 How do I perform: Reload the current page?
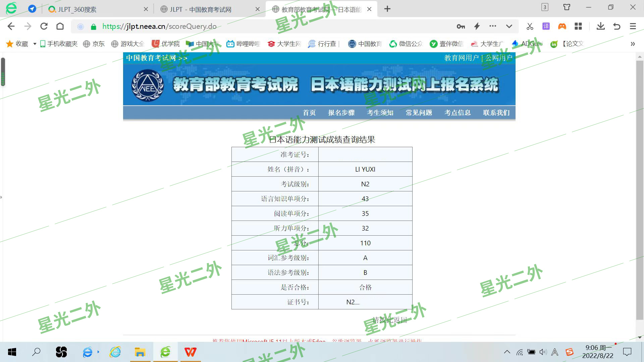coord(44,26)
